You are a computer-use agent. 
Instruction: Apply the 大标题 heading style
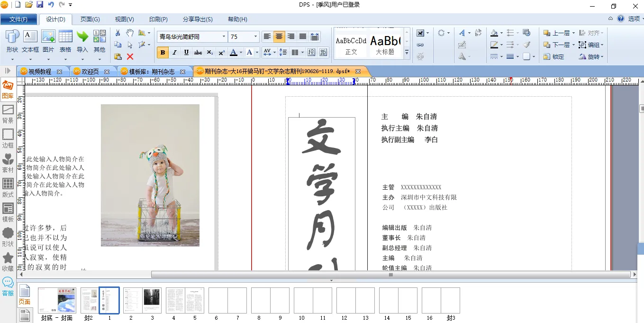click(385, 45)
